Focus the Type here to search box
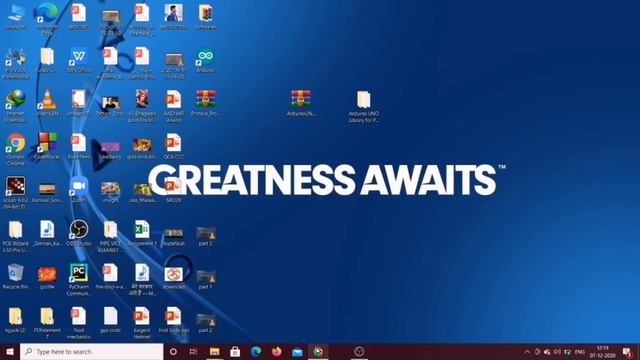This screenshot has width=640, height=360. coord(91,351)
